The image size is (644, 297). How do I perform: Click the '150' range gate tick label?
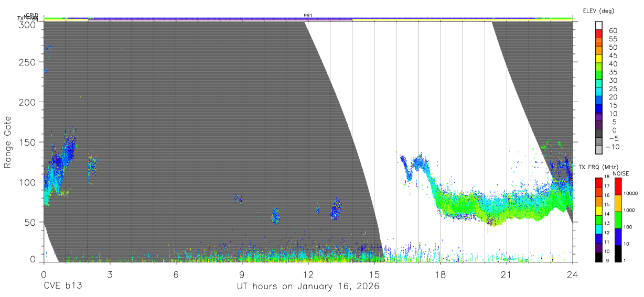coord(27,142)
